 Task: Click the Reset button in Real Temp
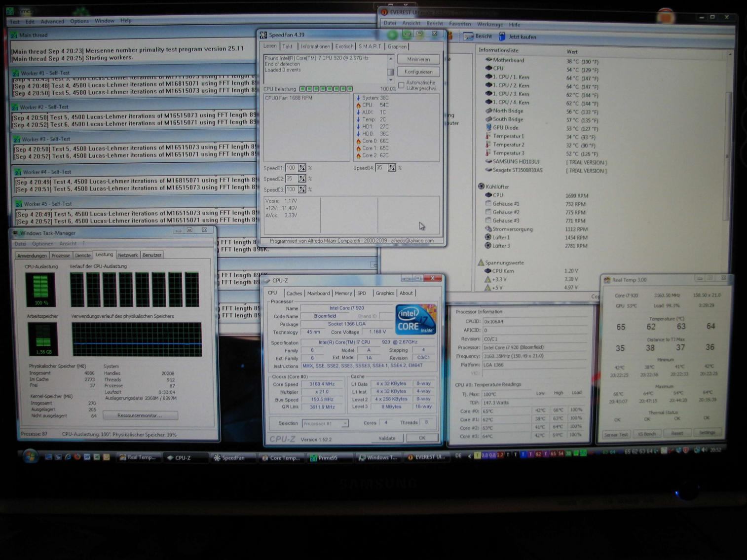(676, 433)
